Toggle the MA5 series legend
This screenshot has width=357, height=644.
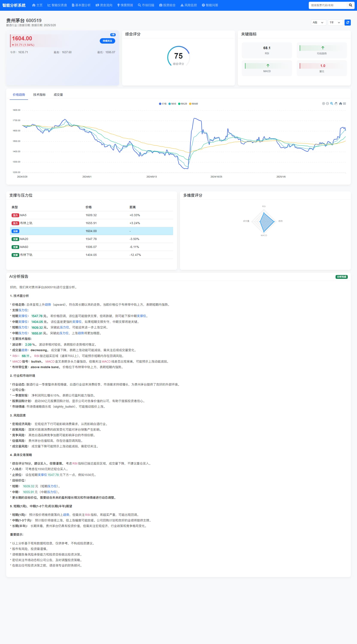(172, 104)
